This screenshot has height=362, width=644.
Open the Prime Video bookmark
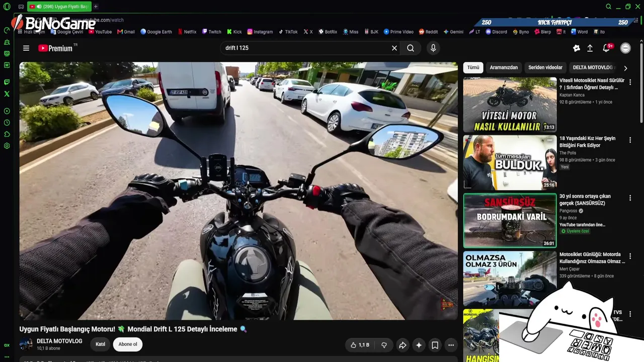(x=398, y=32)
